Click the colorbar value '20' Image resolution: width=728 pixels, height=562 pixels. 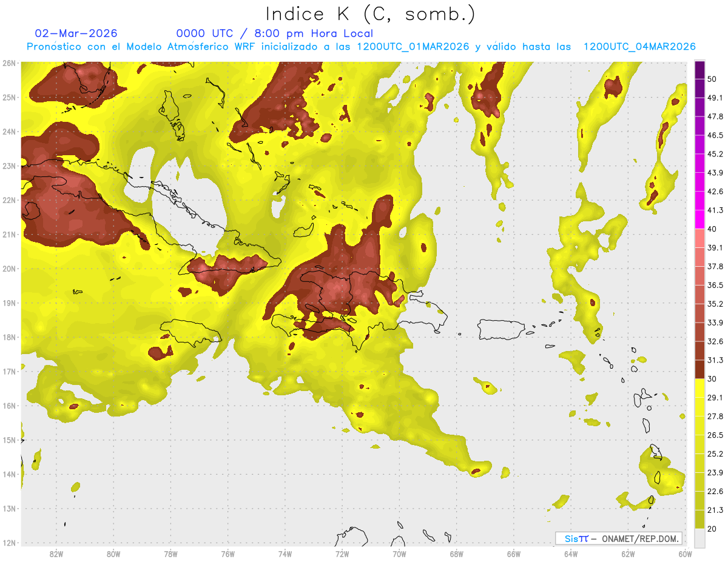point(712,529)
